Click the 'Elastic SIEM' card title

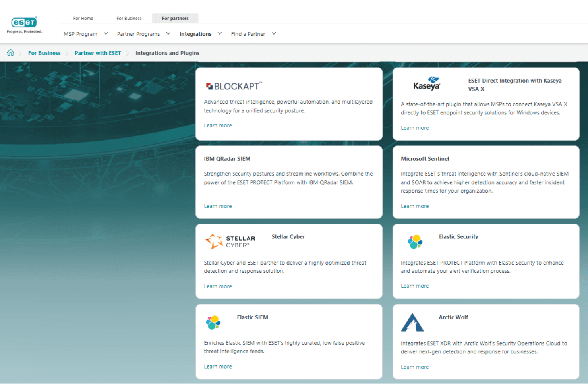(x=253, y=317)
